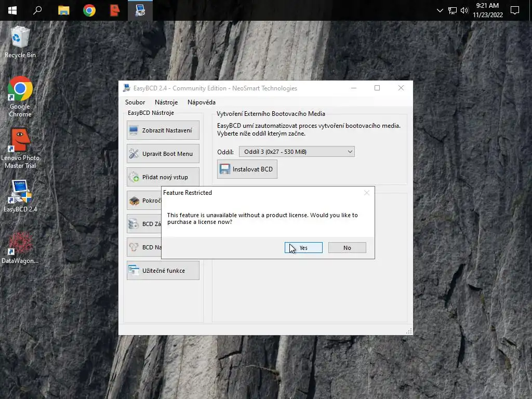
Task: Open the Nástroje menu
Action: click(x=166, y=102)
